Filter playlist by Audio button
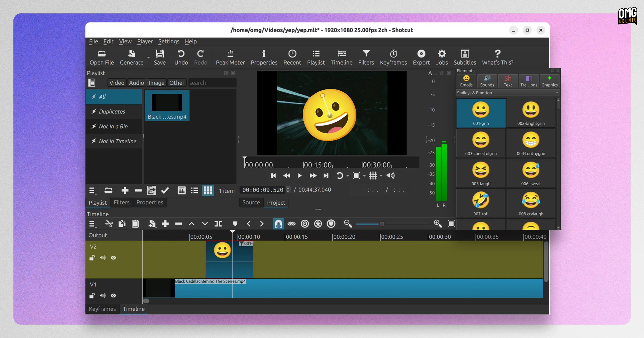This screenshot has width=644, height=338. pyautogui.click(x=136, y=83)
